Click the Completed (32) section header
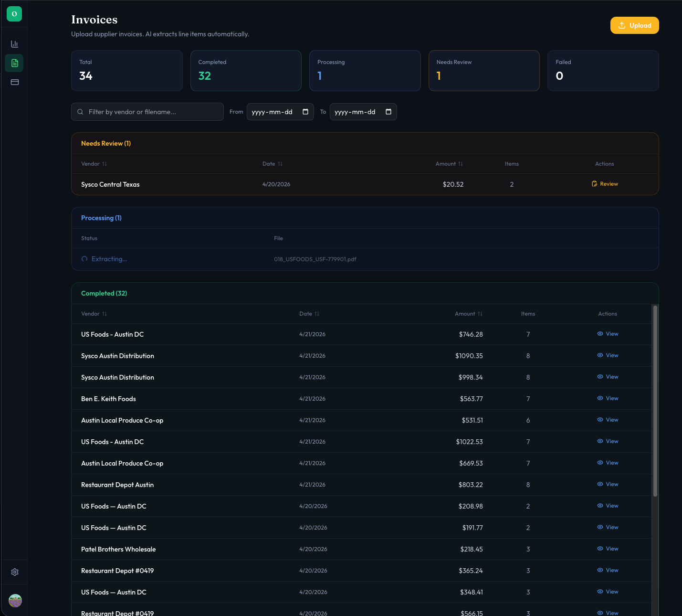682x616 pixels. pos(104,293)
